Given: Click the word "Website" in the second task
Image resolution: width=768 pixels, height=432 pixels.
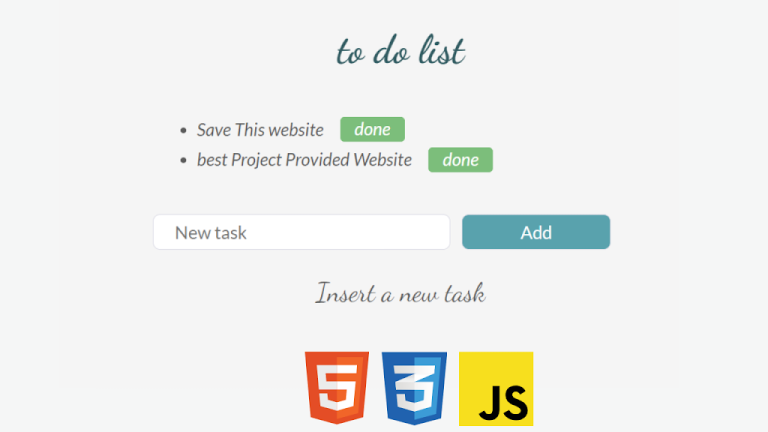Looking at the screenshot, I should pos(382,160).
